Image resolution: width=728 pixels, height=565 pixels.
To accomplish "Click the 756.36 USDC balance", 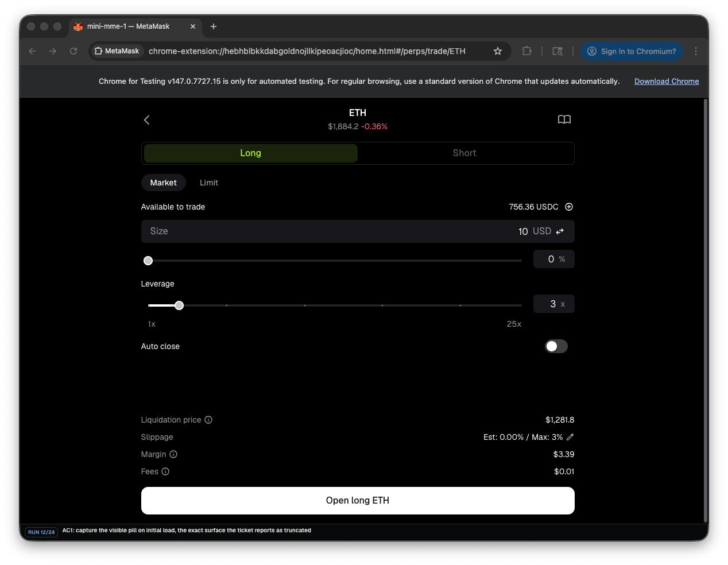I will coord(533,207).
